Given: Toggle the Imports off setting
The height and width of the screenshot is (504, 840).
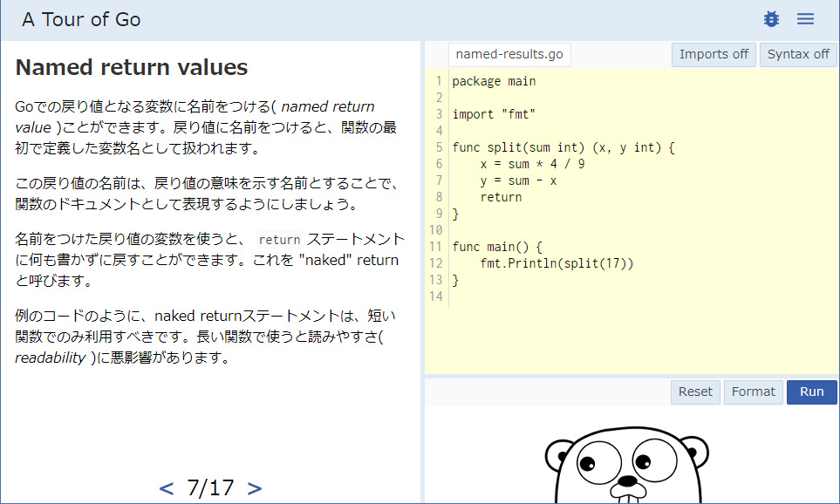Looking at the screenshot, I should 714,54.
